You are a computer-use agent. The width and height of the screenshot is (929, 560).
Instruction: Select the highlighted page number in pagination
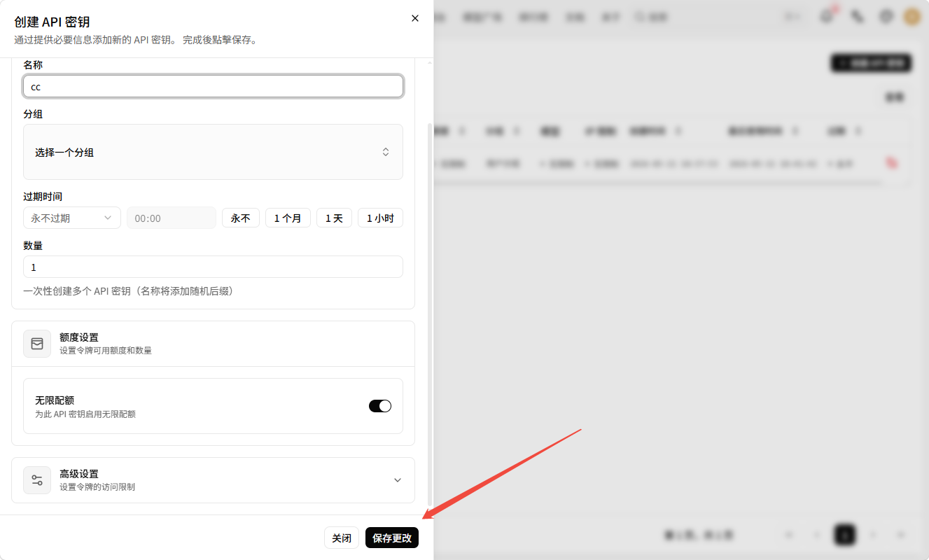[x=845, y=535]
